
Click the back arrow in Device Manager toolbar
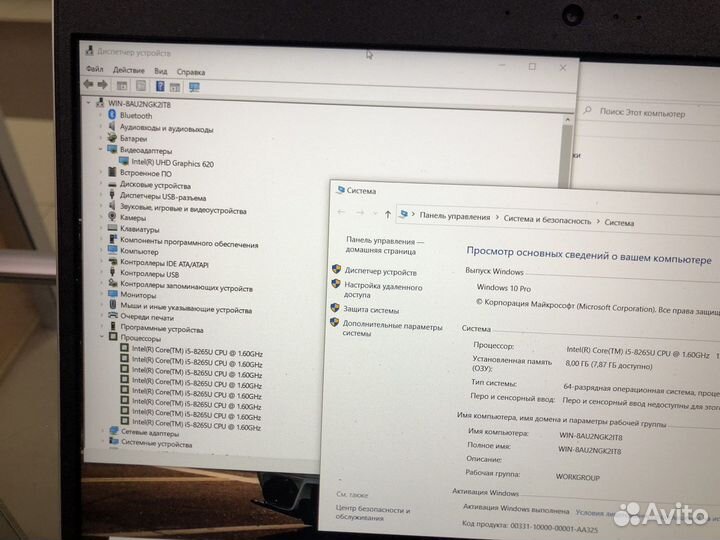coord(90,86)
